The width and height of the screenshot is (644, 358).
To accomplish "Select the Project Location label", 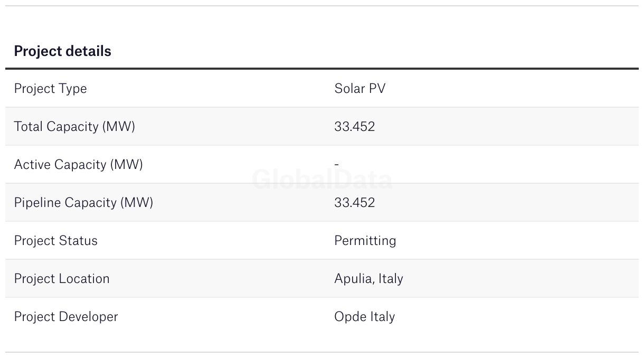I will click(62, 279).
